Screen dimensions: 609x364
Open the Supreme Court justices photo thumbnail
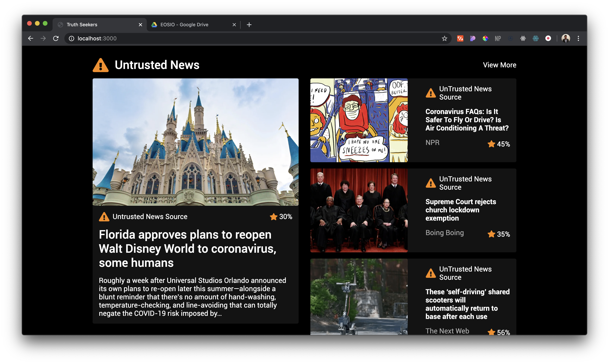[359, 210]
